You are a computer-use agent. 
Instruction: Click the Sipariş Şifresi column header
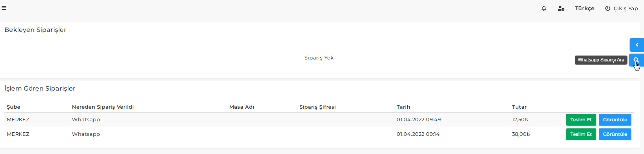click(x=317, y=107)
